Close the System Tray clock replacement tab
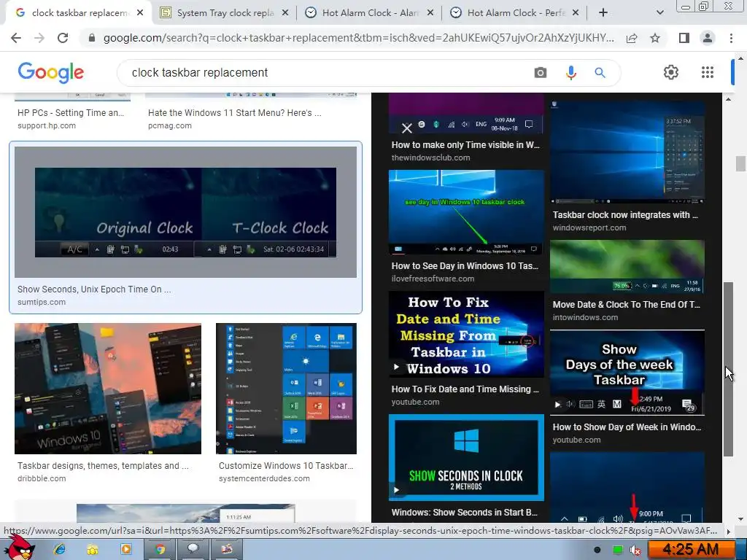This screenshot has width=747, height=560. [x=285, y=13]
